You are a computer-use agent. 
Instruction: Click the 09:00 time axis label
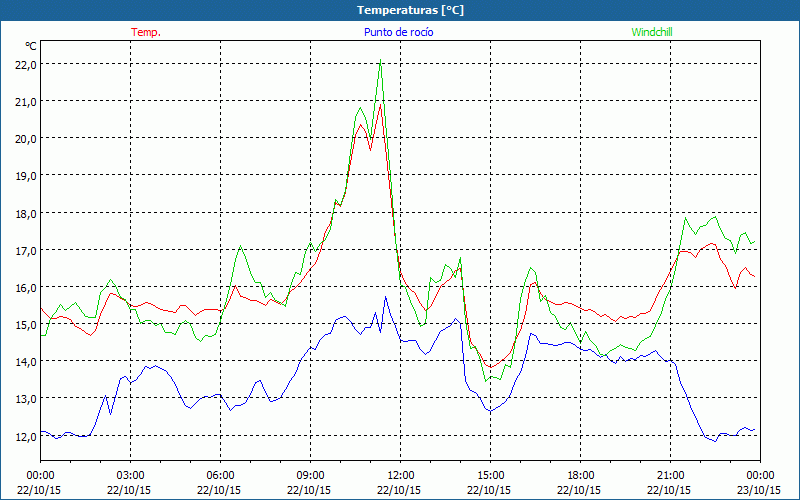point(310,476)
